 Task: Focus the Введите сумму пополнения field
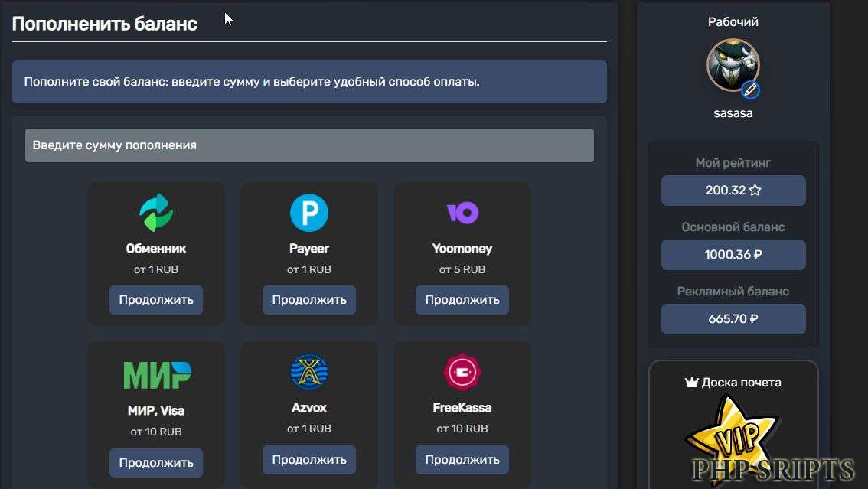click(x=309, y=145)
